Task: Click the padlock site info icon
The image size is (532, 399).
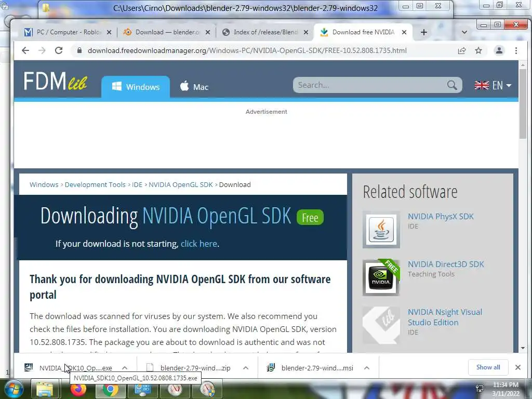Action: pos(79,50)
